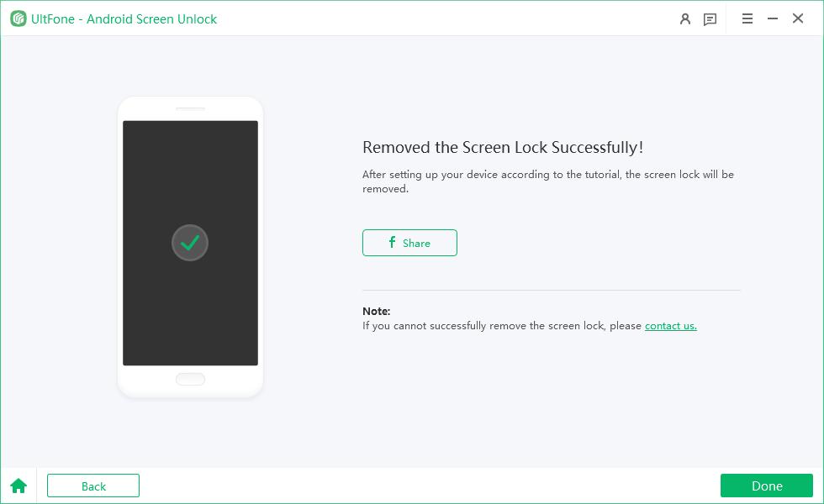This screenshot has height=504, width=824.
Task: Click the phone illustration's speaker slot
Action: [190, 108]
